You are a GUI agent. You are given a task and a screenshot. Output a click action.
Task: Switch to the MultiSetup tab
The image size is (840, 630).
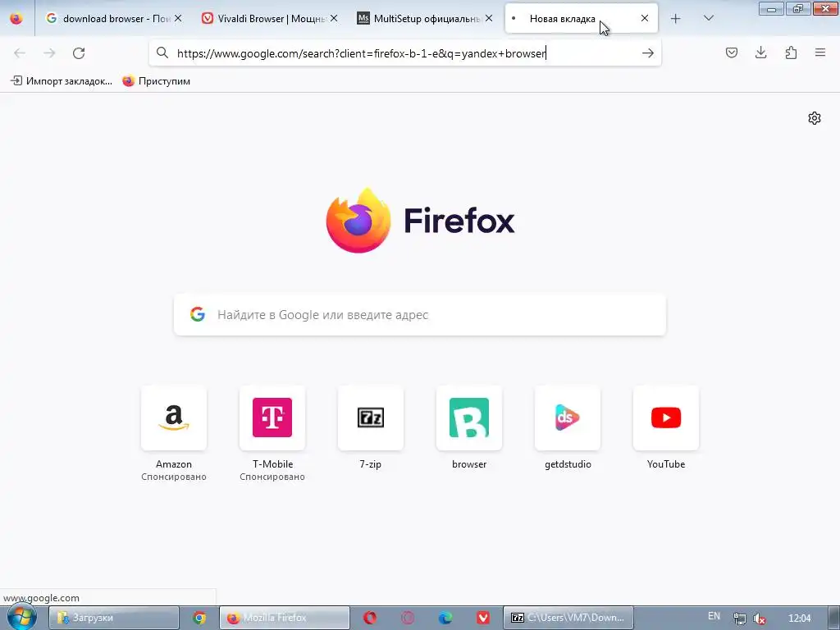[x=426, y=18]
